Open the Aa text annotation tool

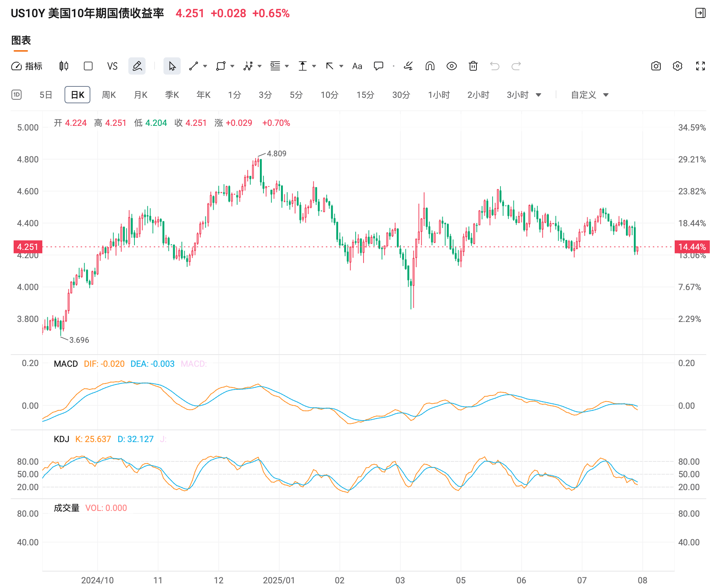tap(357, 66)
